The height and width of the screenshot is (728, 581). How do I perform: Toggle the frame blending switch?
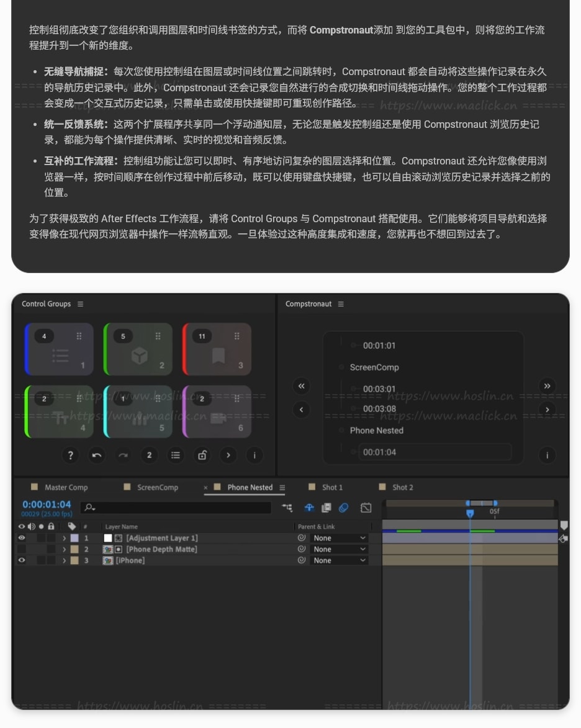coord(327,508)
